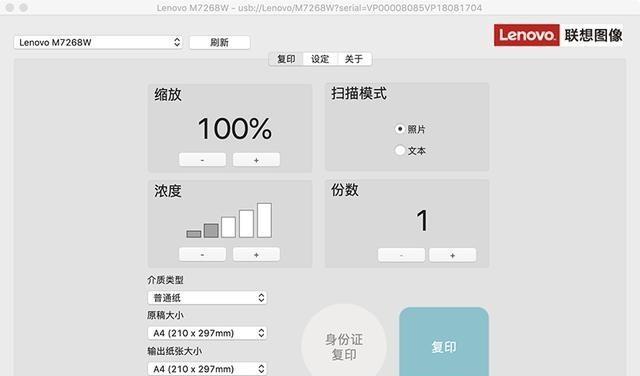Viewport: 640px width, 376px height.
Task: Click the Lenovo logo
Action: [x=527, y=35]
